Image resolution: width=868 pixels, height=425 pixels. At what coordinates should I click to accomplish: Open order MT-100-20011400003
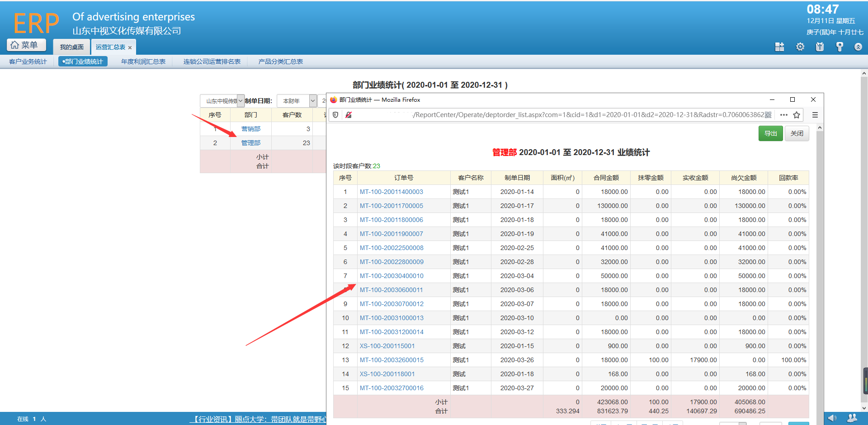tap(392, 192)
